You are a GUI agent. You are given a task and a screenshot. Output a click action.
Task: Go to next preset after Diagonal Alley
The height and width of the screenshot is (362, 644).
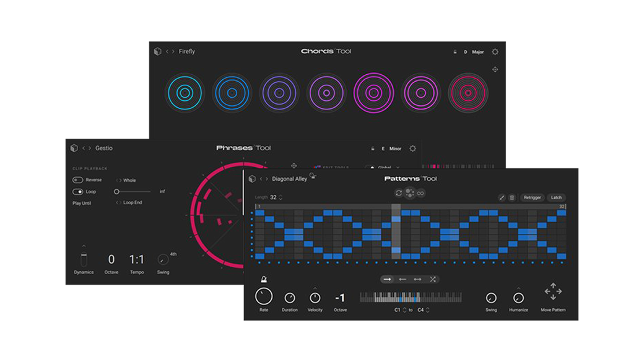coord(267,179)
